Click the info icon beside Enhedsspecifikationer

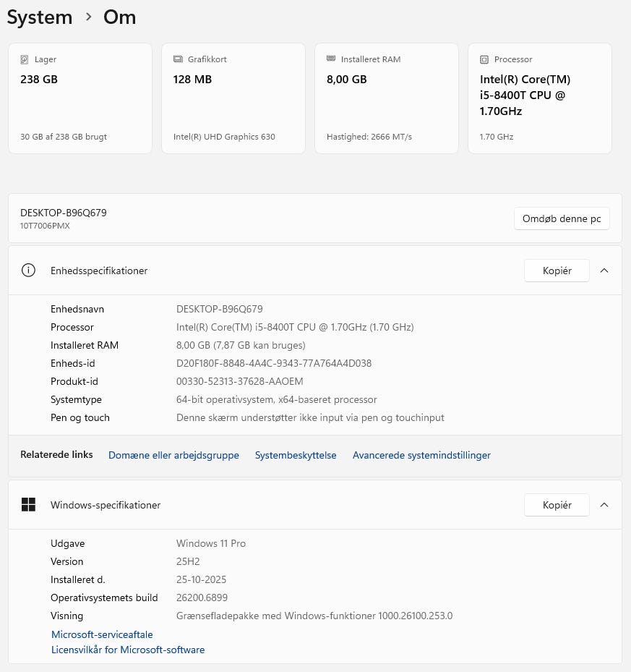[28, 271]
